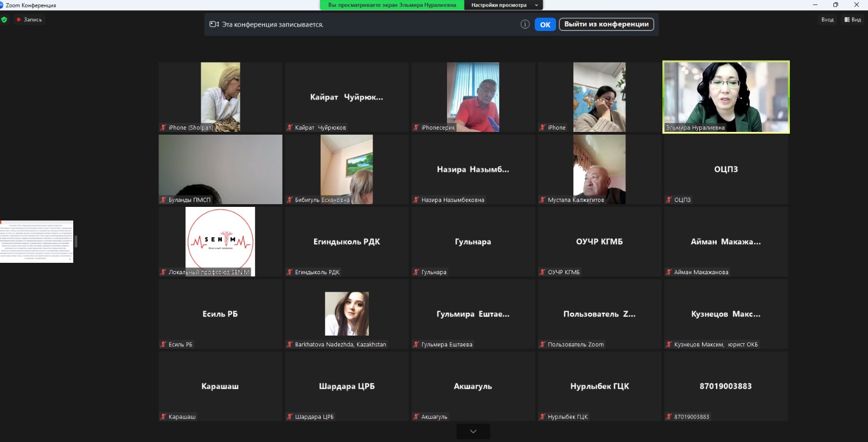Click the Вход button at top right
Image resolution: width=868 pixels, height=442 pixels.
pyautogui.click(x=827, y=20)
